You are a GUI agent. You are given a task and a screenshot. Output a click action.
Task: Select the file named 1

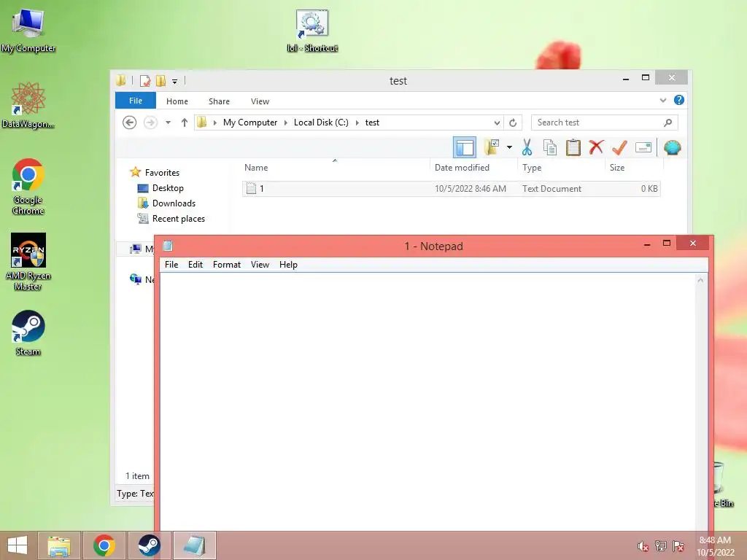point(451,189)
